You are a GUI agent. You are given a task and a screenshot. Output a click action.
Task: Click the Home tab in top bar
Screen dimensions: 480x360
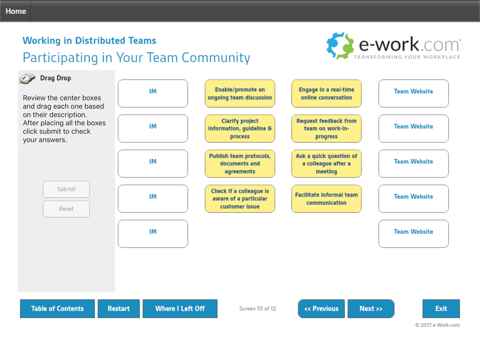15,11
